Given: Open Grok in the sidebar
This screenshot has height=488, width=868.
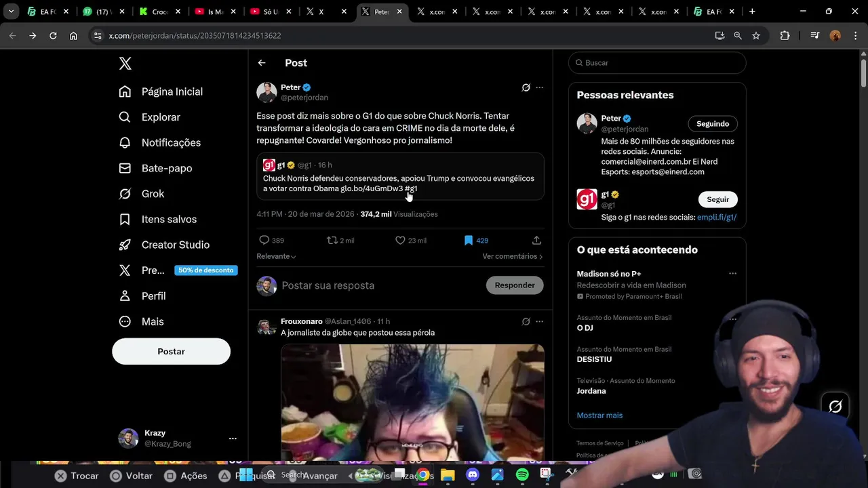Looking at the screenshot, I should 142,194.
